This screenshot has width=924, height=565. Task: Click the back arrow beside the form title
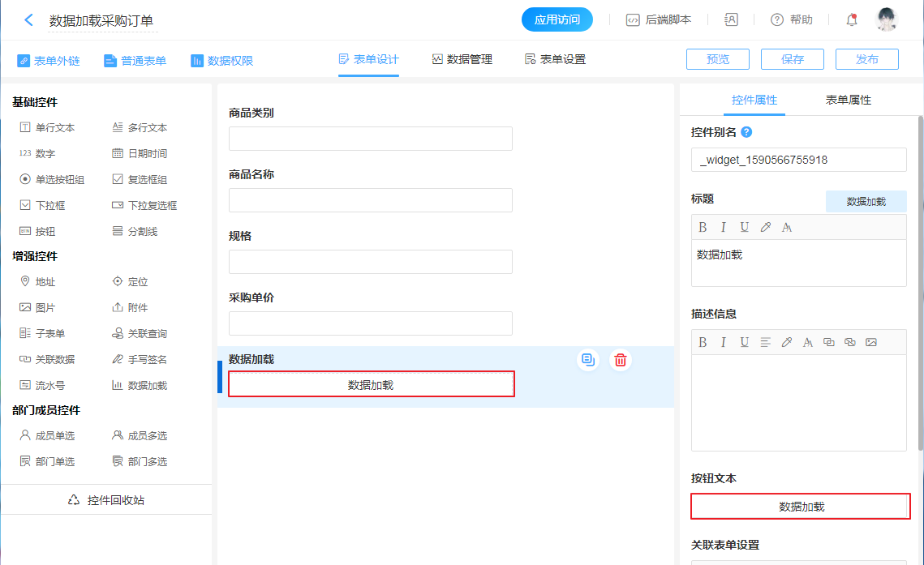click(29, 20)
